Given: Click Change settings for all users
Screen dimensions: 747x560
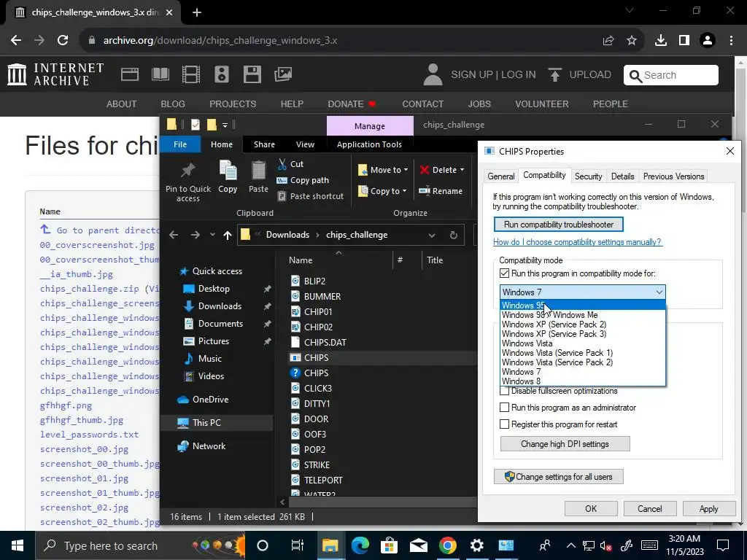Looking at the screenshot, I should coord(558,477).
